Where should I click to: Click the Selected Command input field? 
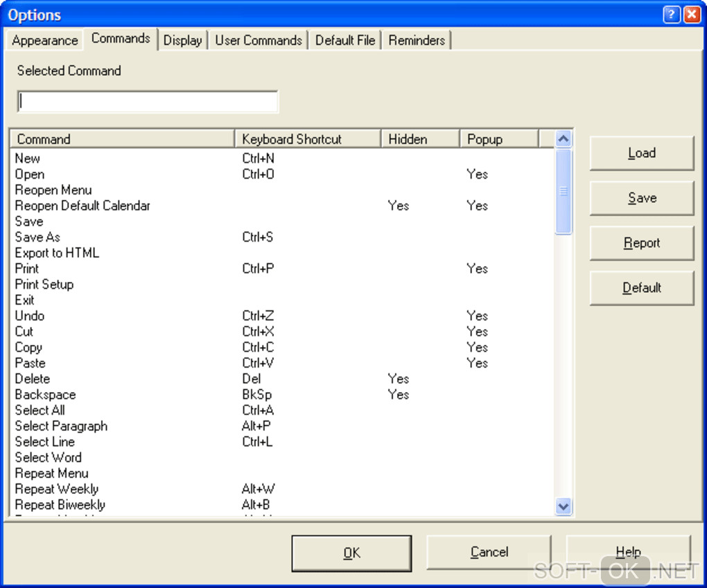click(148, 101)
